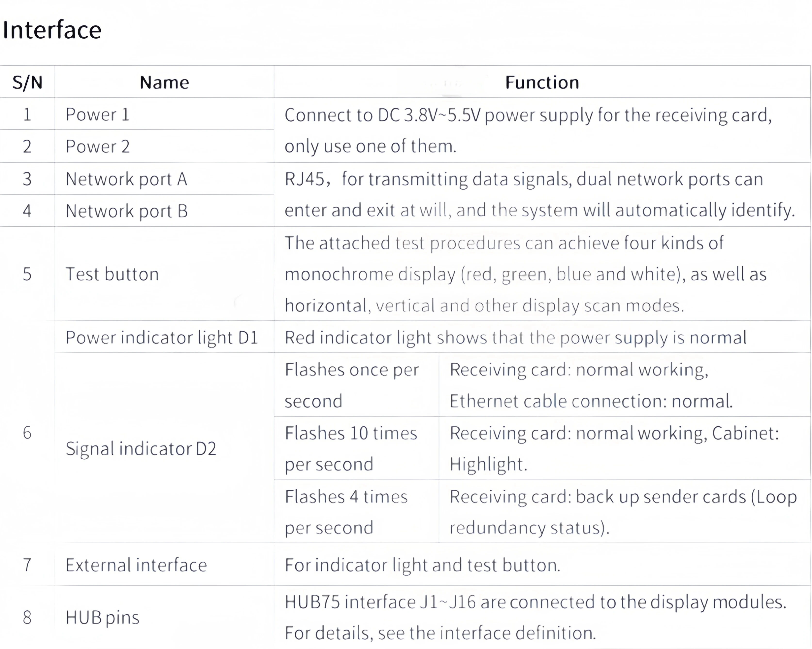
Task: Select the Test button name cell
Action: (112, 274)
